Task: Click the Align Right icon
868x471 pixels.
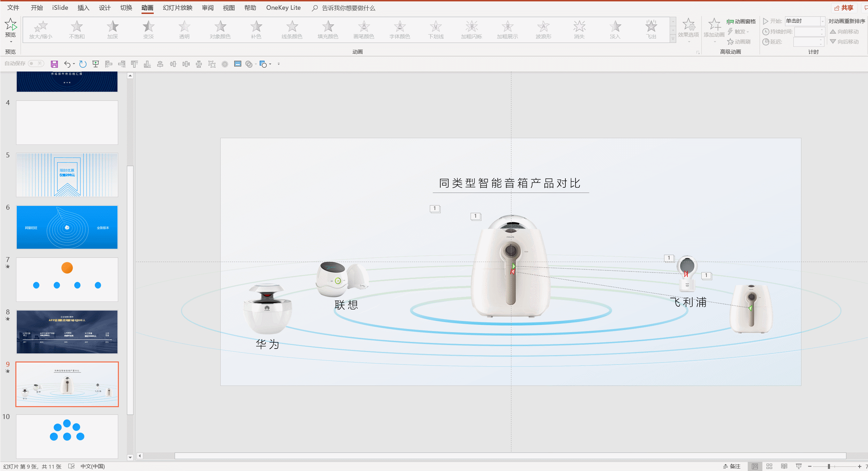Action: 122,64
